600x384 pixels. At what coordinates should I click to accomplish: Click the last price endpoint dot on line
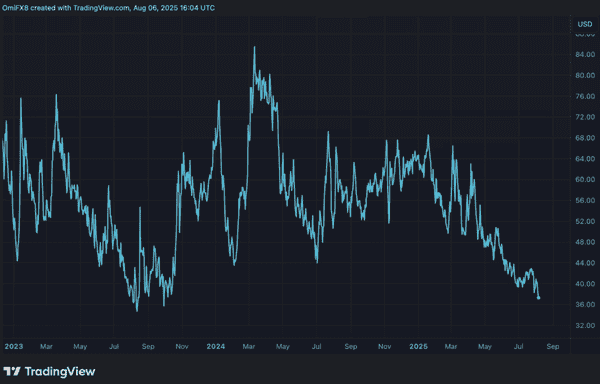(x=539, y=298)
